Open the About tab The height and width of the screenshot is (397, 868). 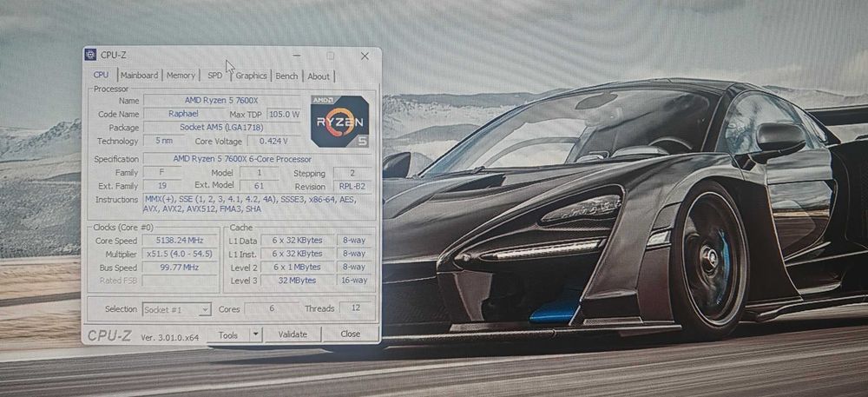coord(319,76)
